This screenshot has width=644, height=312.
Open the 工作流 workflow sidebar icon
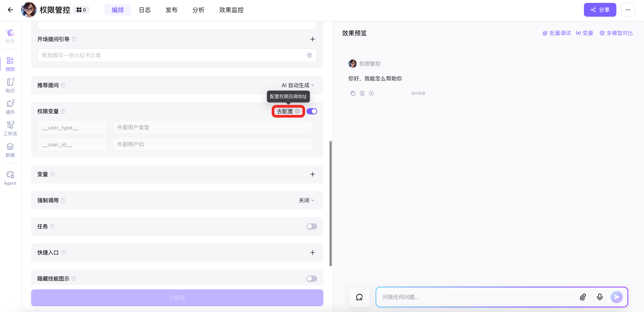pyautogui.click(x=10, y=128)
